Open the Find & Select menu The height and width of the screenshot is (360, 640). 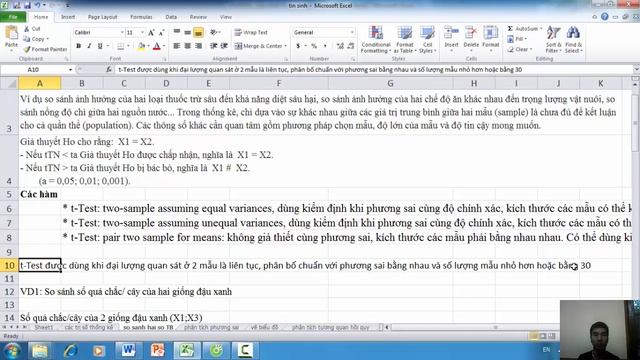[573, 39]
